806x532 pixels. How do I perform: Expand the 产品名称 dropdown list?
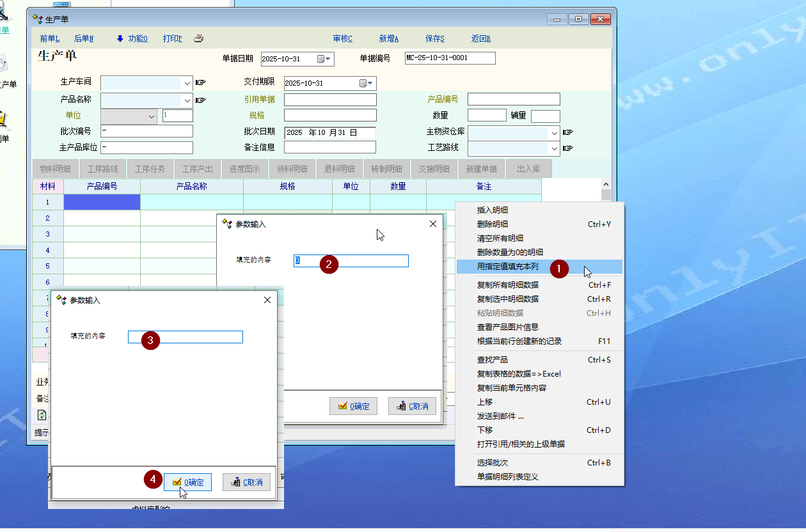[x=187, y=100]
